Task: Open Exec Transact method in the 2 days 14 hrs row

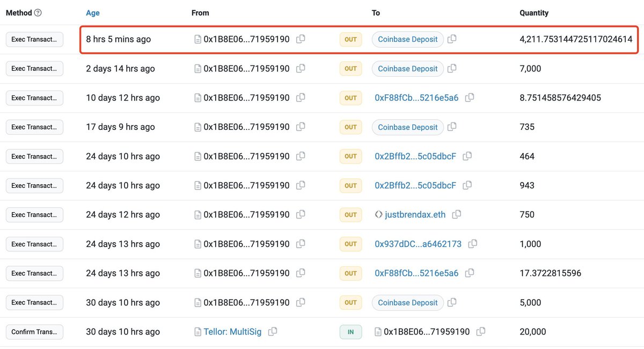Action: tap(34, 69)
